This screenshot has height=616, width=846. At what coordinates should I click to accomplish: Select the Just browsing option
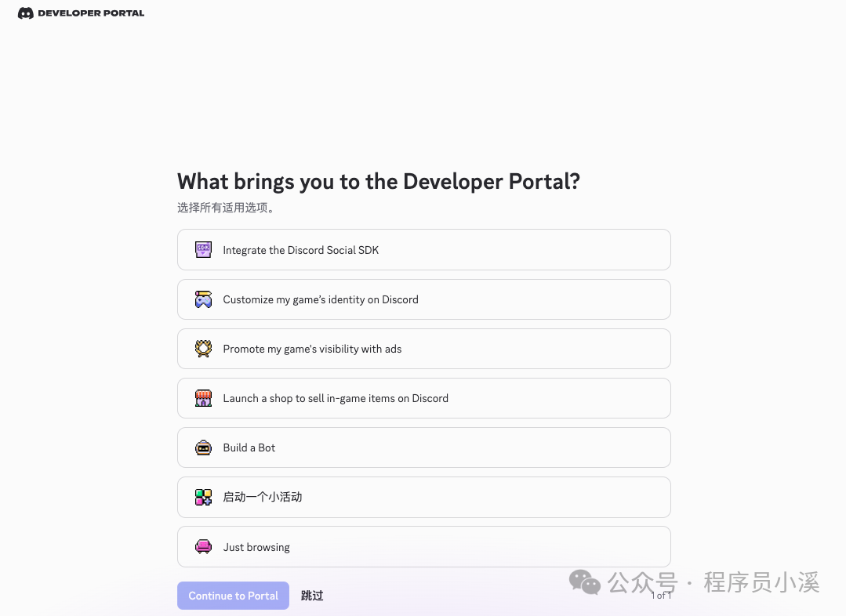pos(424,546)
